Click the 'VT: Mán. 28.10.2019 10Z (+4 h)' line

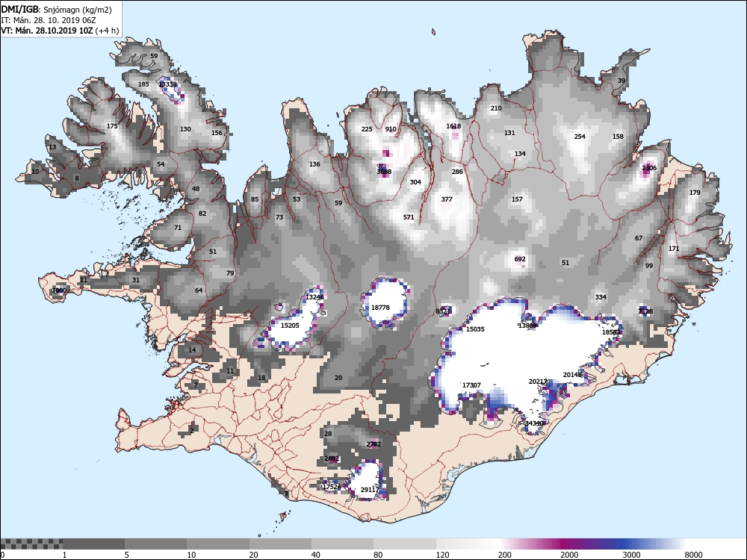[58, 31]
